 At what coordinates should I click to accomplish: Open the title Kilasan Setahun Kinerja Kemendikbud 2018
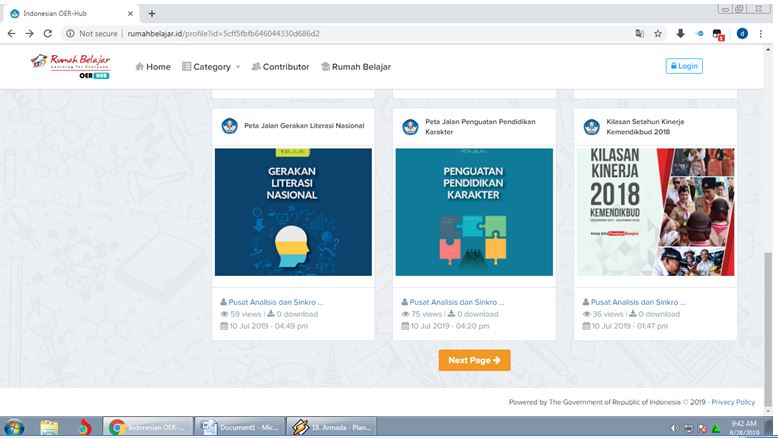(645, 126)
